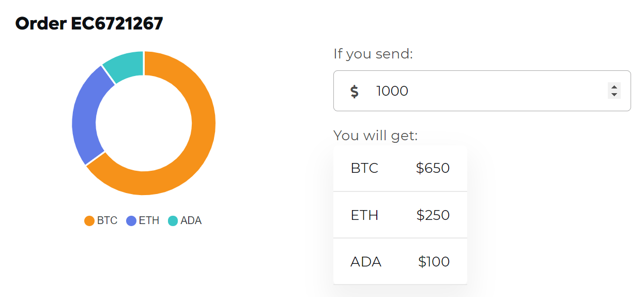
Task: Toggle the ADA series via its legend label
Action: tap(191, 221)
